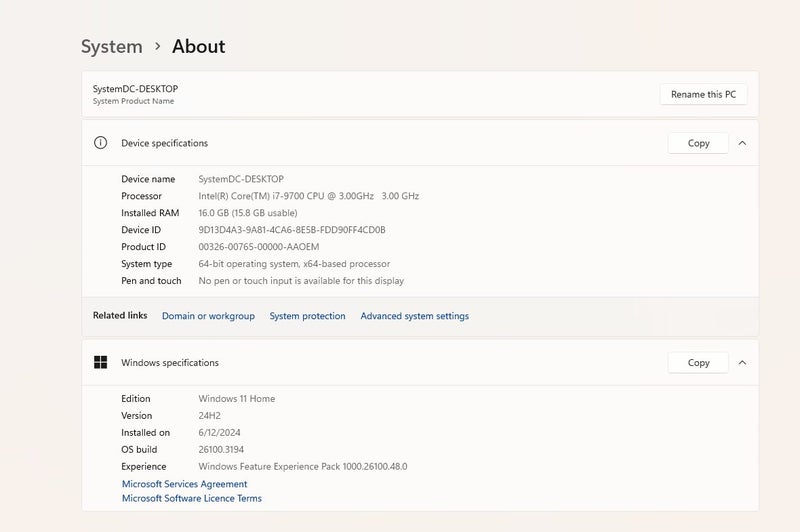Go back to System in breadcrumb
The height and width of the screenshot is (532, 800).
pos(111,47)
